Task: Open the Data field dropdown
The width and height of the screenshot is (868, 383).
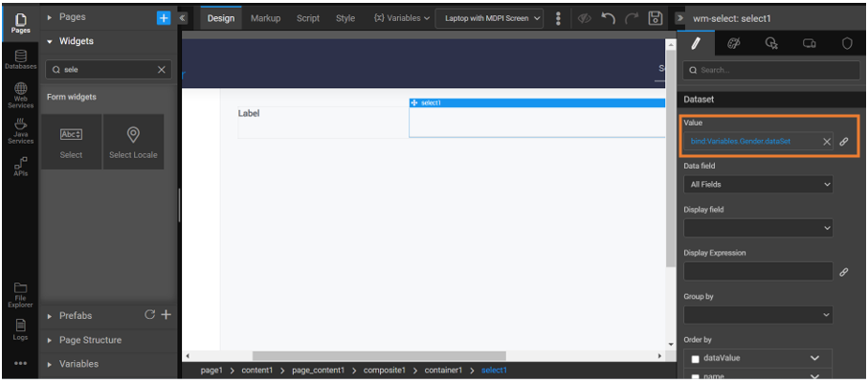Action: click(x=758, y=184)
